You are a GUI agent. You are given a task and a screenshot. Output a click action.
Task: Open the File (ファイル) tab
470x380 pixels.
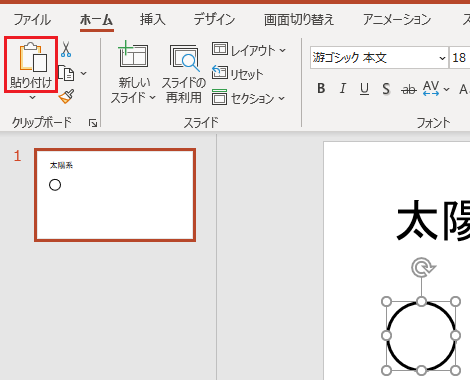32,20
